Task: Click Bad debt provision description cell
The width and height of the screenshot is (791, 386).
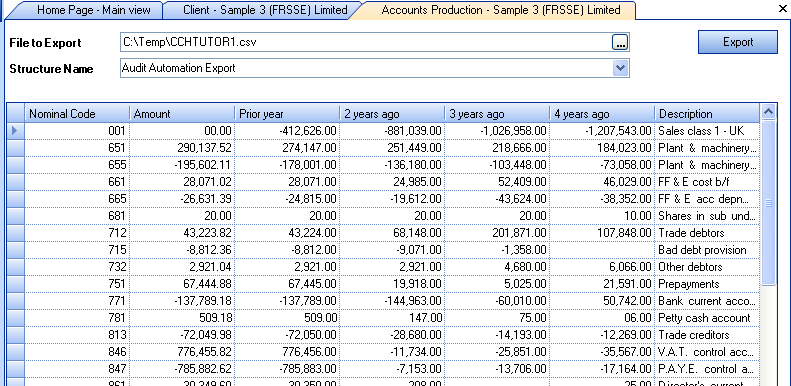Action: [x=707, y=250]
